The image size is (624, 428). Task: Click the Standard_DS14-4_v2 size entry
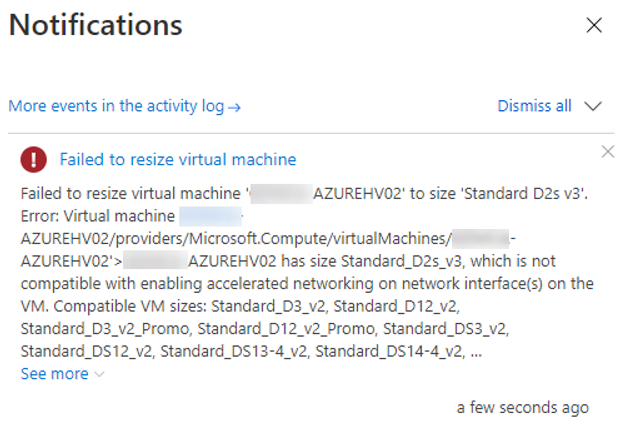click(389, 351)
